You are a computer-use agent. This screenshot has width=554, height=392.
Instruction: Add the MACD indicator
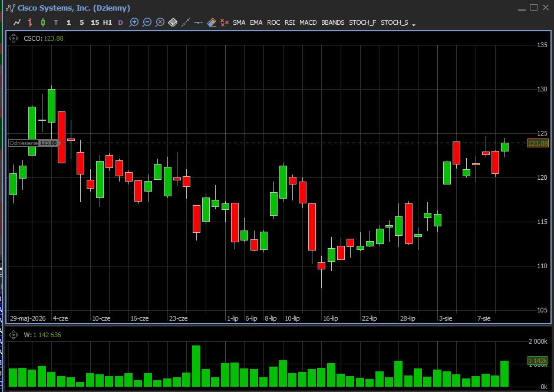(308, 22)
